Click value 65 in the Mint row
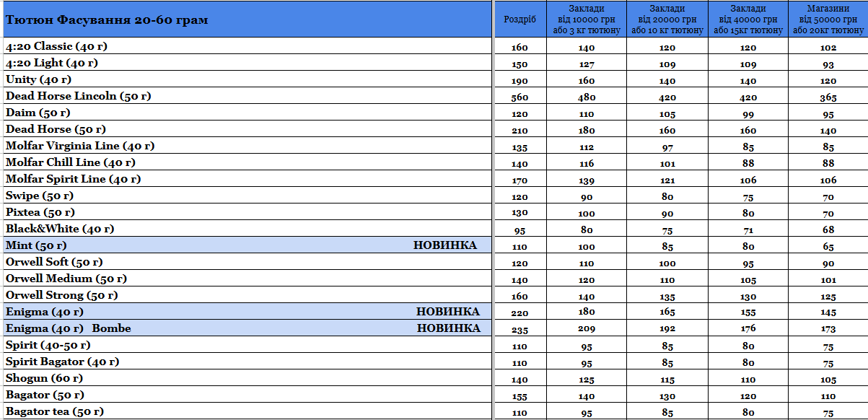The width and height of the screenshot is (868, 420). coord(828,247)
